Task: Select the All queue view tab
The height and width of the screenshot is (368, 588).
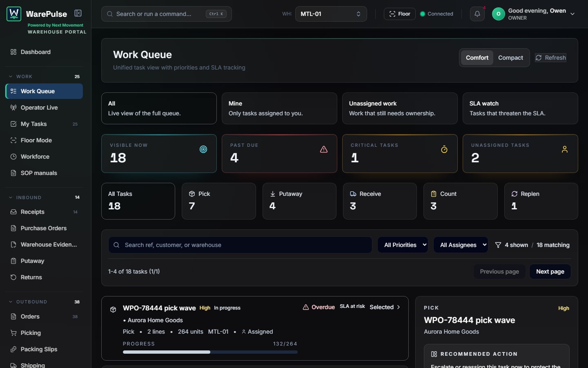Action: [x=159, y=108]
